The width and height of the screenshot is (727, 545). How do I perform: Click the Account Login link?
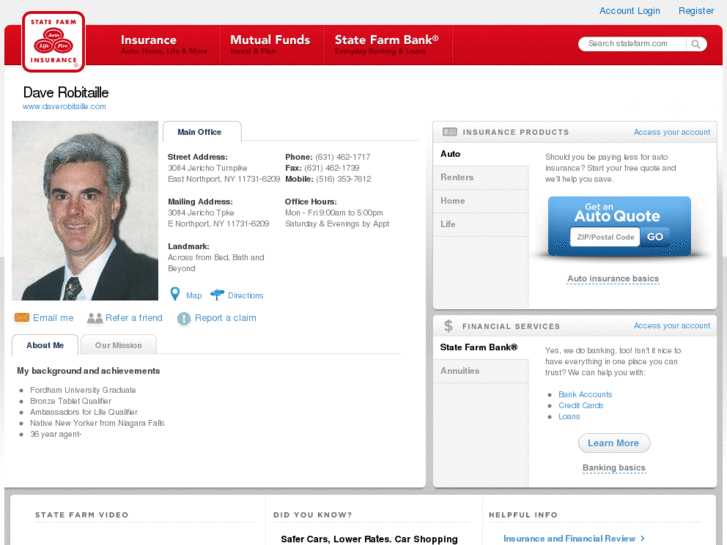630,11
